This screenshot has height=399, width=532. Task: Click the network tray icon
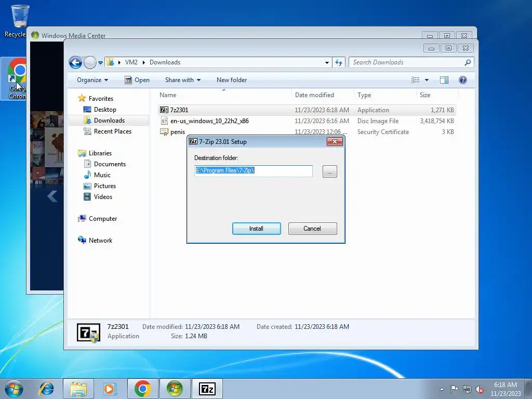coord(467,389)
